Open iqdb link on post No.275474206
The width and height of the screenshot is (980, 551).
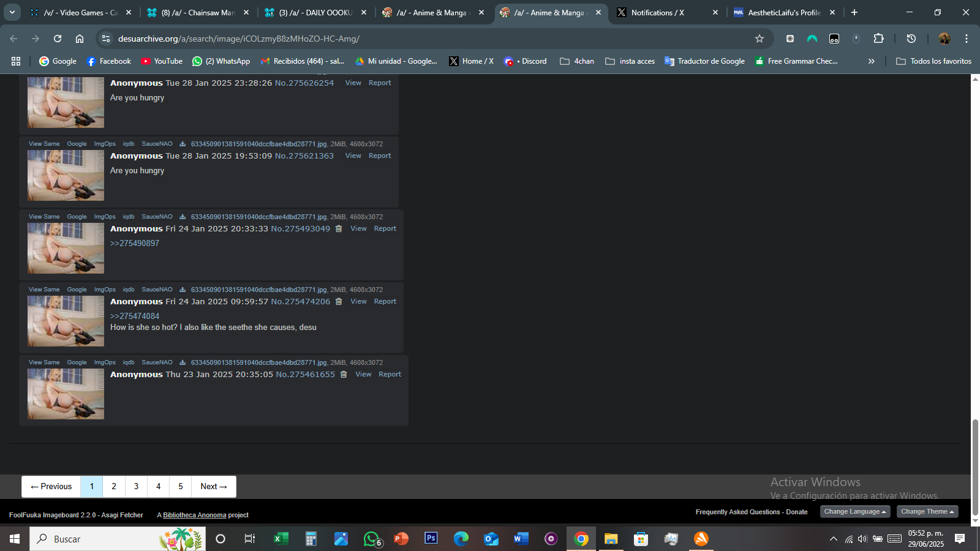point(129,290)
